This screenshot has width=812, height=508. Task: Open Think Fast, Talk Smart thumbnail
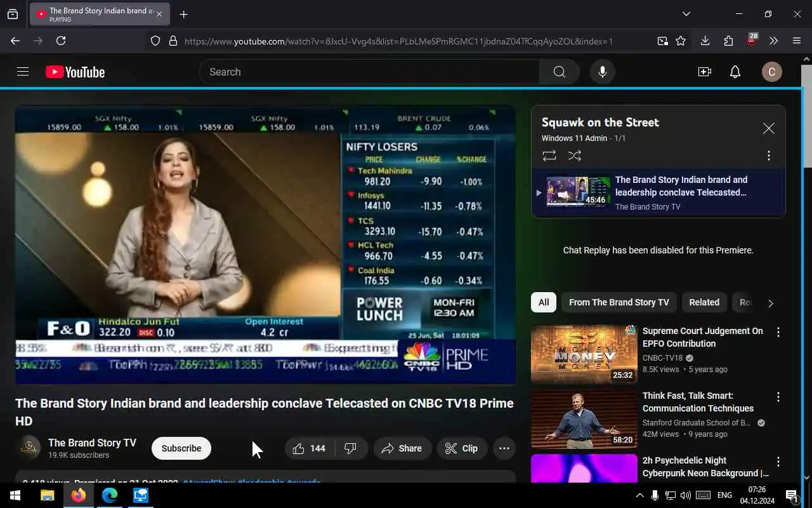point(584,419)
